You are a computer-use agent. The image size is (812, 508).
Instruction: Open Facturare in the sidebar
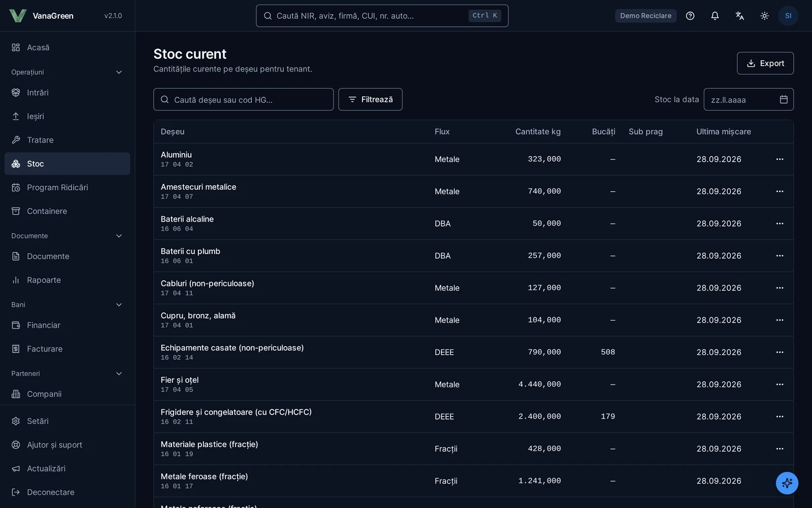tap(67, 349)
